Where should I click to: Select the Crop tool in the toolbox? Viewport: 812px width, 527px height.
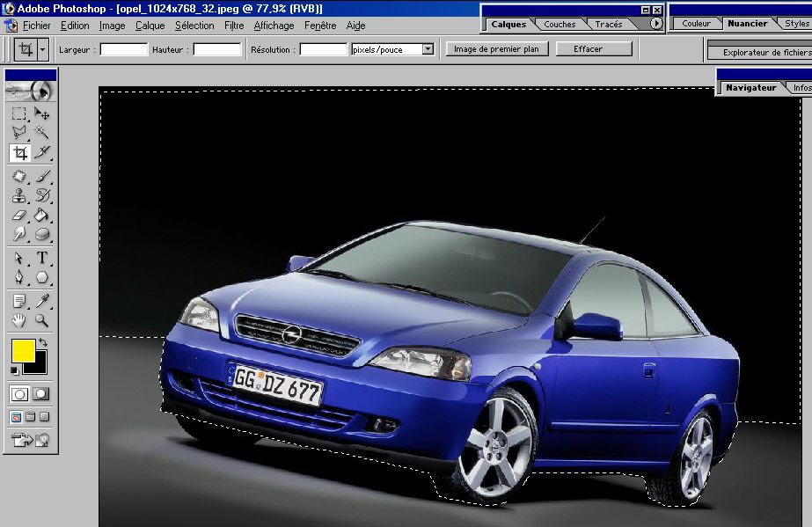tap(19, 152)
